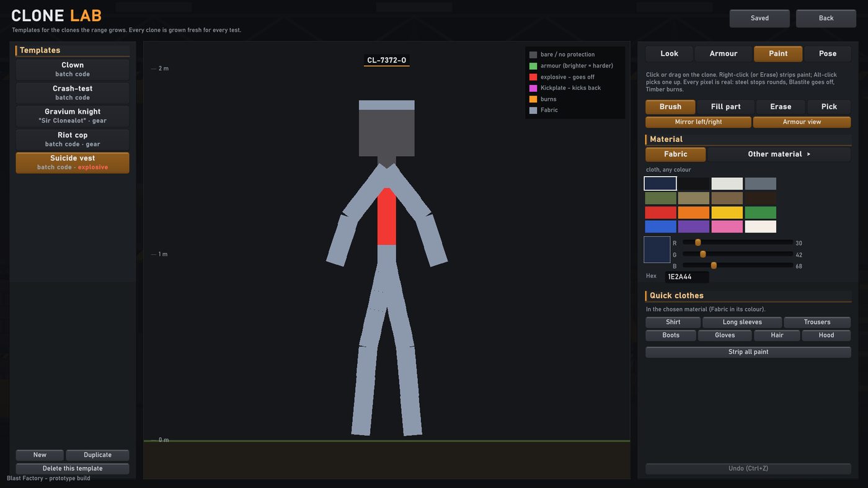Click the Hex colour input field

tap(686, 277)
